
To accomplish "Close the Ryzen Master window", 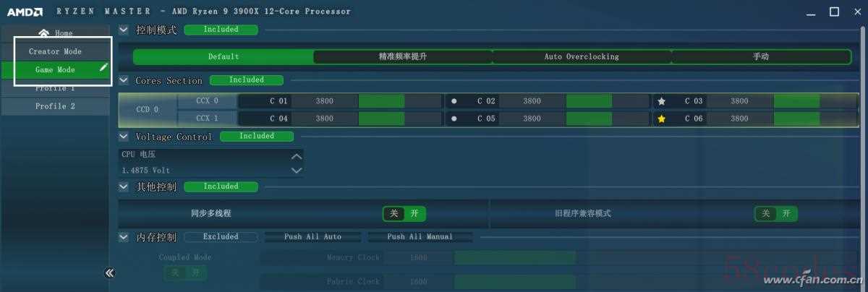I will (856, 12).
